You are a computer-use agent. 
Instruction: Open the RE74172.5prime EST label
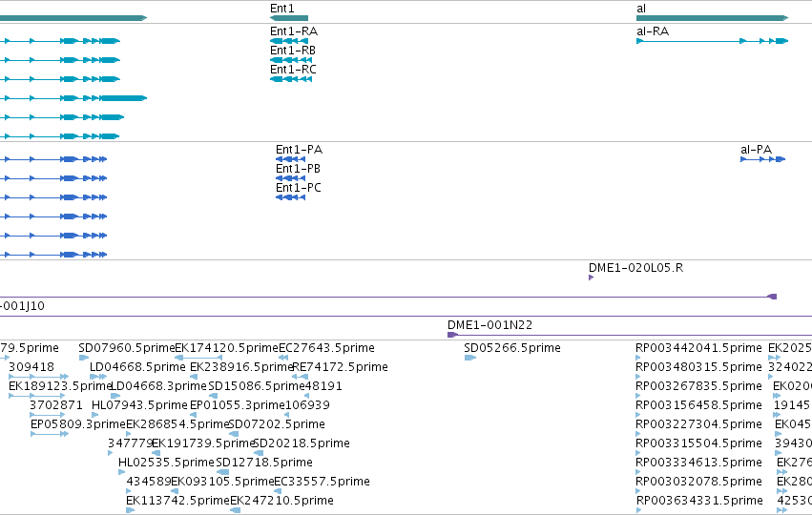pyautogui.click(x=341, y=367)
